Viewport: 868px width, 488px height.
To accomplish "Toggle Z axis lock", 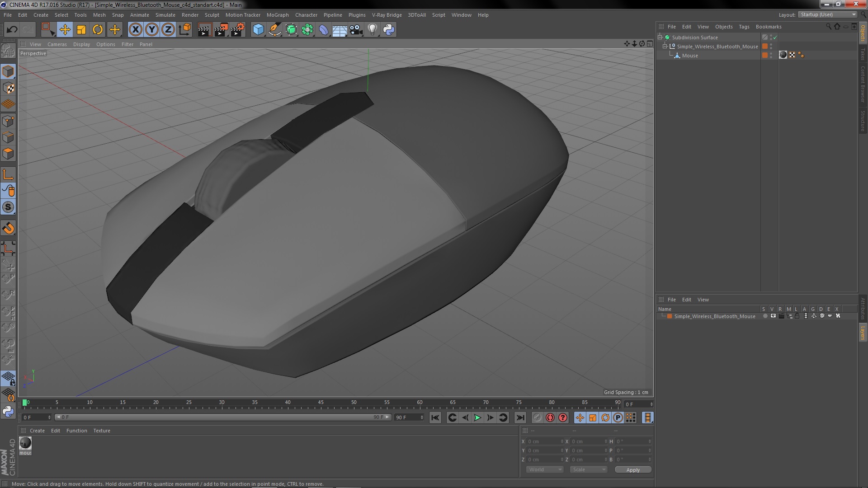I will [x=168, y=30].
